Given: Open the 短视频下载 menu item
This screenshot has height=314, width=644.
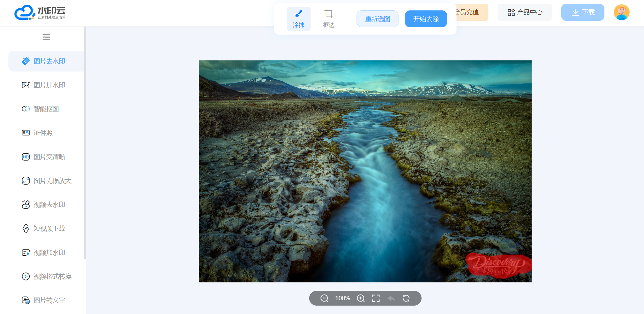Looking at the screenshot, I should coord(46,228).
